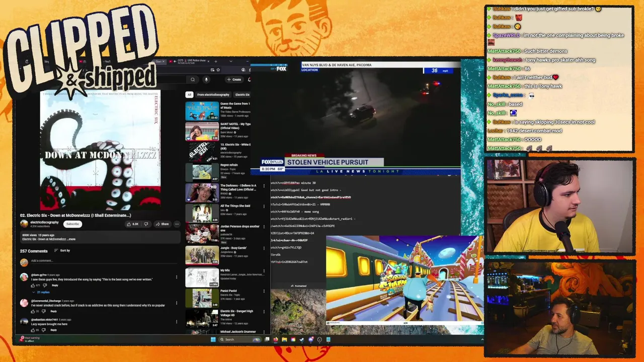Open the Sort by comments dropdown

[x=62, y=250]
